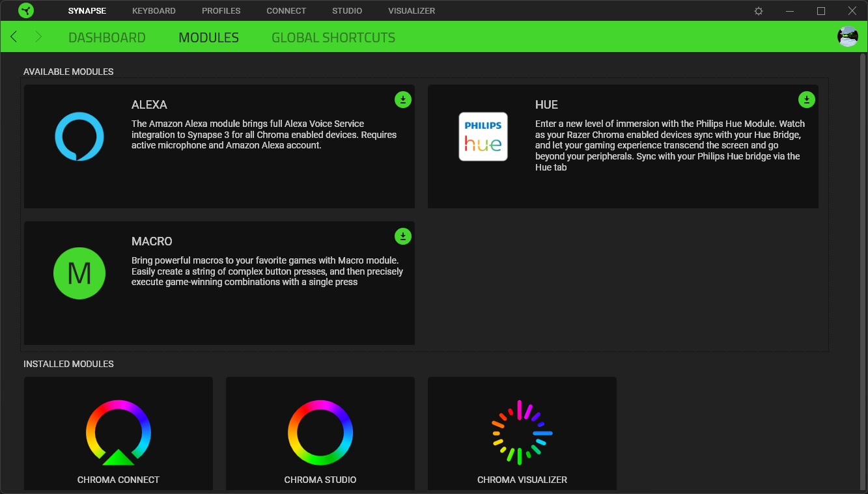Viewport: 868px width, 494px height.
Task: Click the HUE module title
Action: point(546,105)
